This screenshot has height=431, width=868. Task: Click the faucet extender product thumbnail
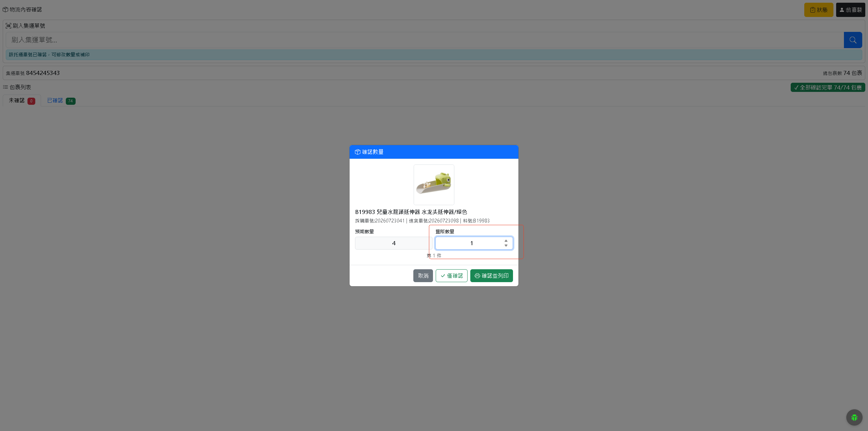(434, 185)
